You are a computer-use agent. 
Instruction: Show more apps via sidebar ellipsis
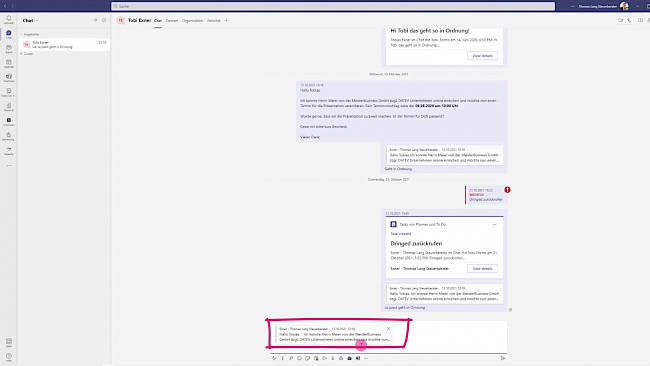coord(8,165)
